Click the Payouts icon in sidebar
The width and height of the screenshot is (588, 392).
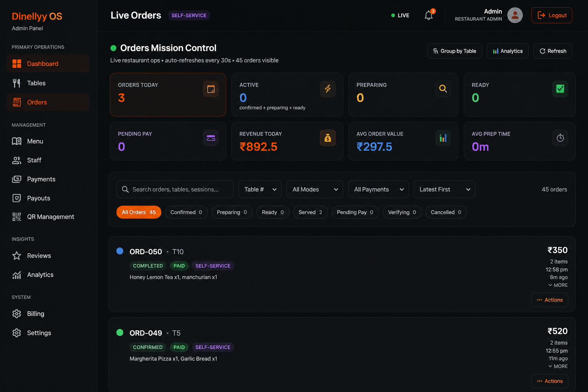click(x=16, y=198)
